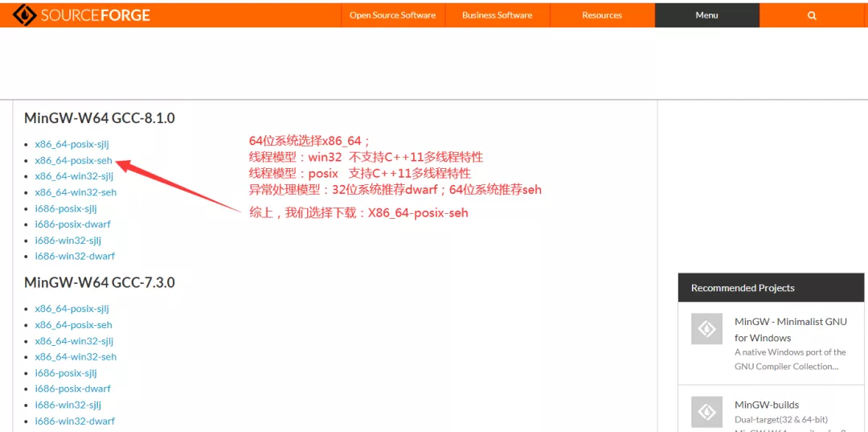Download GCC-7.3.0 i686-win32-sjlj
Image resolution: width=868 pixels, height=432 pixels.
[x=68, y=405]
